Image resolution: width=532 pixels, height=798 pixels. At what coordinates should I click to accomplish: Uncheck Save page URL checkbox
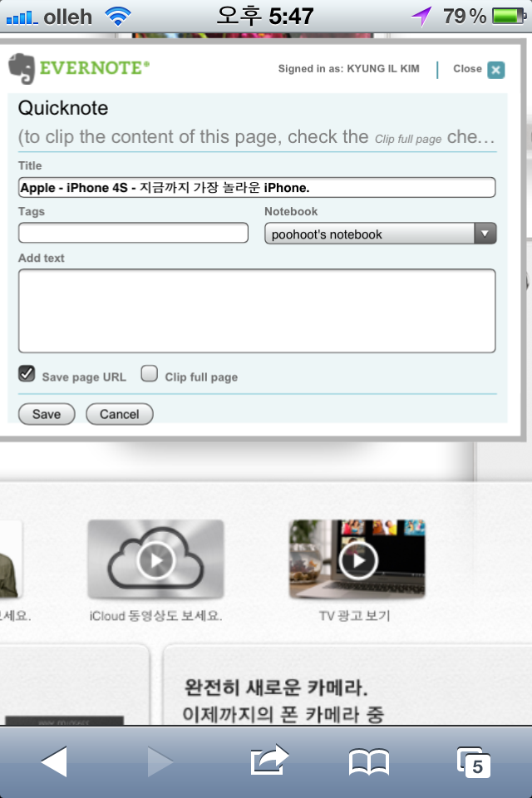pyautogui.click(x=27, y=373)
